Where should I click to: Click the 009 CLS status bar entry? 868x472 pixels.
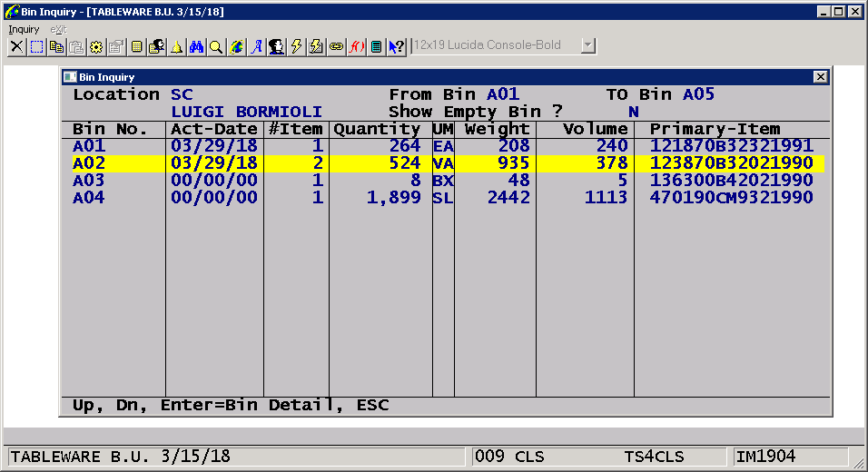[x=509, y=457]
